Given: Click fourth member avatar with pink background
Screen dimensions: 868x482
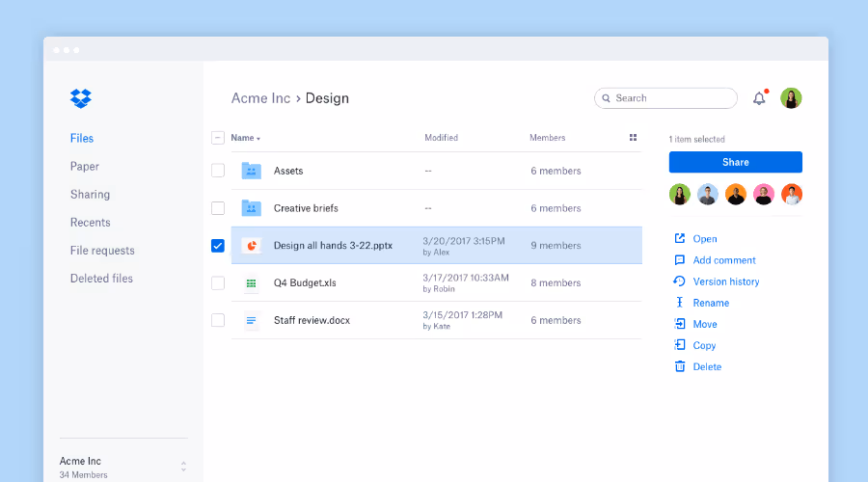Looking at the screenshot, I should 764,194.
